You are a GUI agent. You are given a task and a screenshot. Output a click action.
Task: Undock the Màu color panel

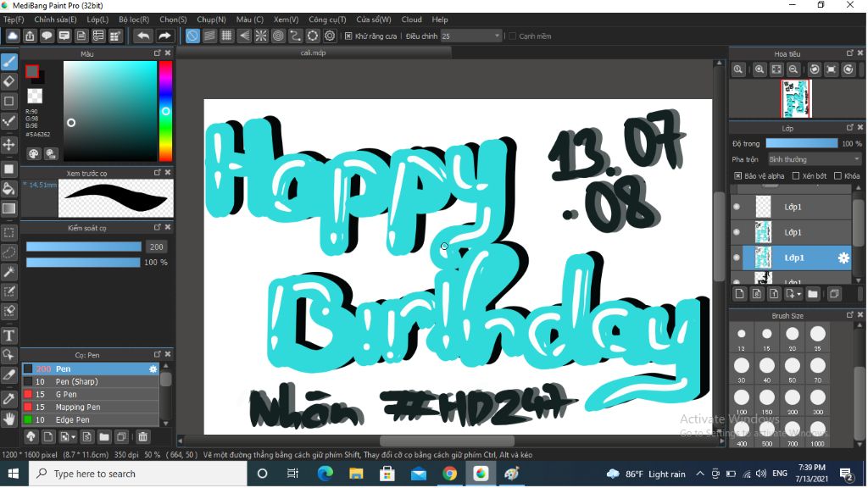tap(157, 53)
